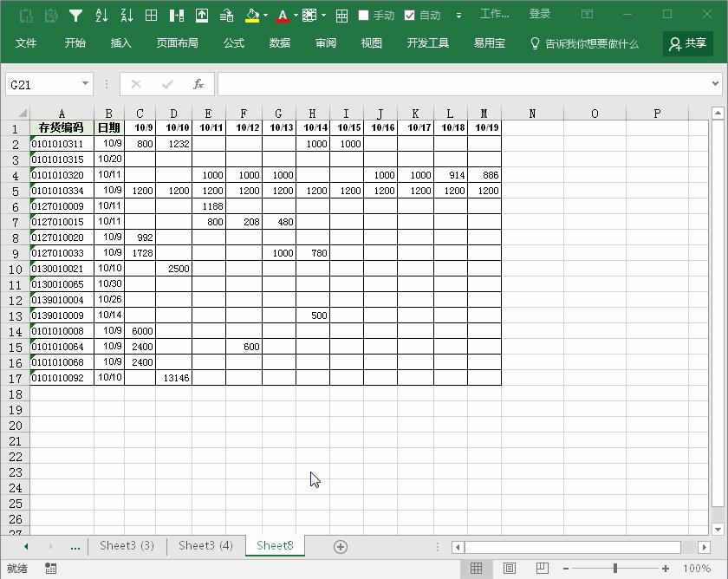Sort descending using the Z-A icon
Viewport: 728px width, 579px height.
point(127,15)
